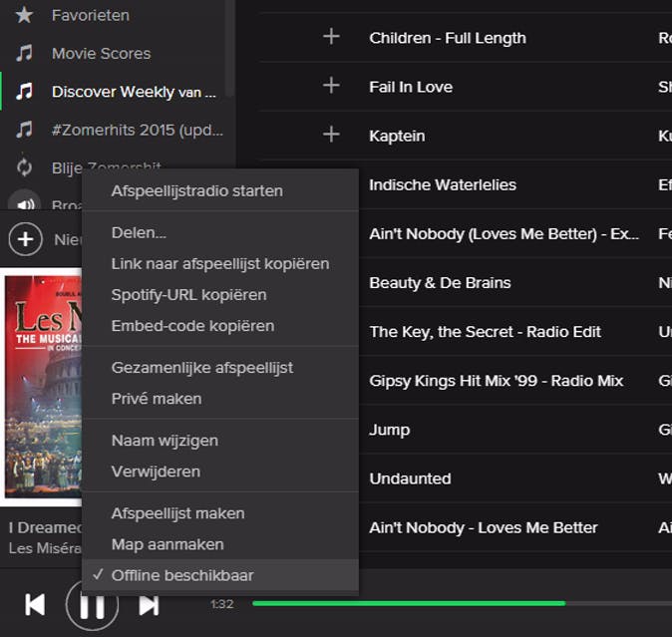Screen dimensions: 672x637
Task: Skip to next track
Action: coord(149,605)
